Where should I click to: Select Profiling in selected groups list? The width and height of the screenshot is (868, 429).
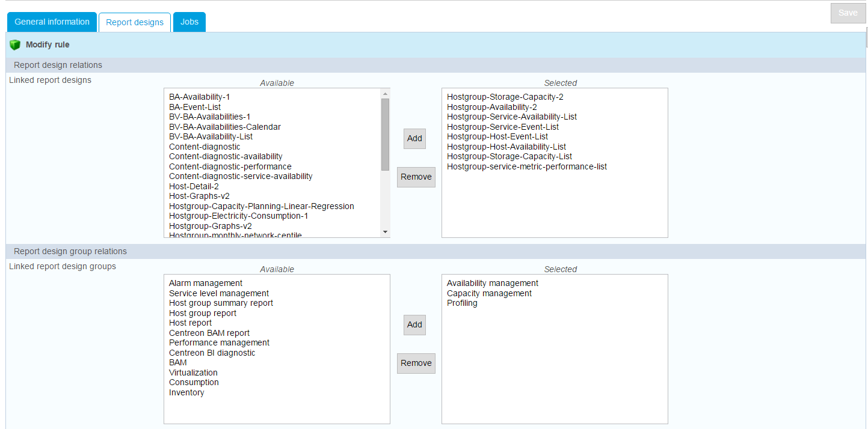(462, 303)
